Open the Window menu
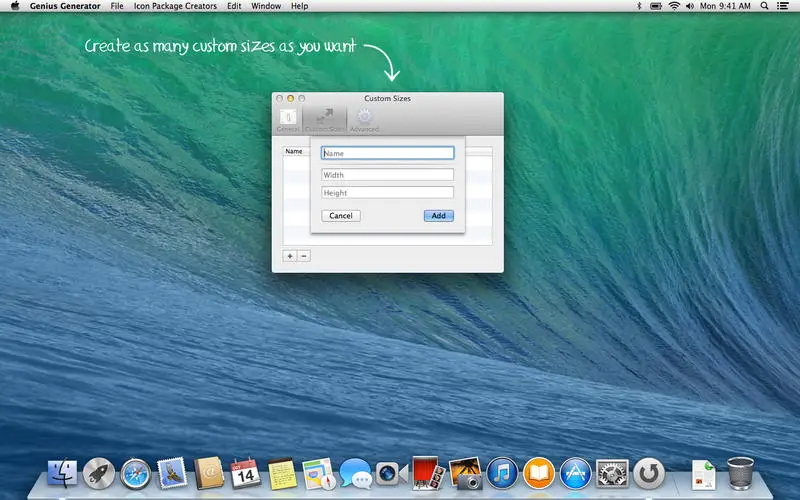This screenshot has height=500, width=800. [266, 6]
